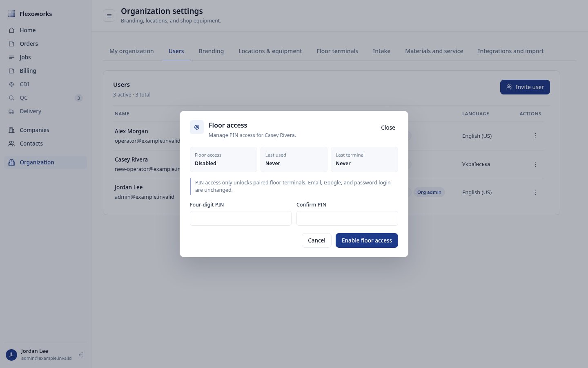Screen dimensions: 588x368
Task: Open Locations & equipment tab
Action: [270, 51]
